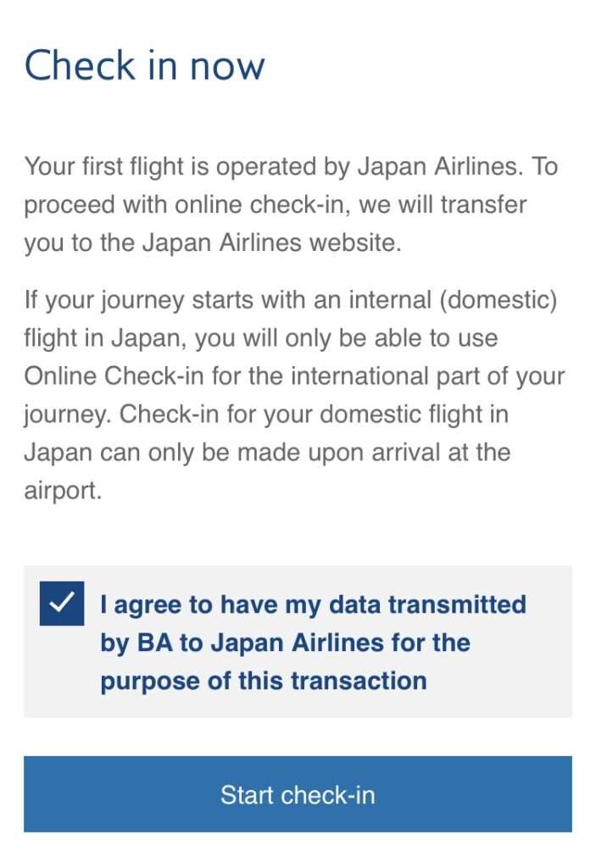
Task: Click the grey consent panel background
Action: click(x=298, y=642)
